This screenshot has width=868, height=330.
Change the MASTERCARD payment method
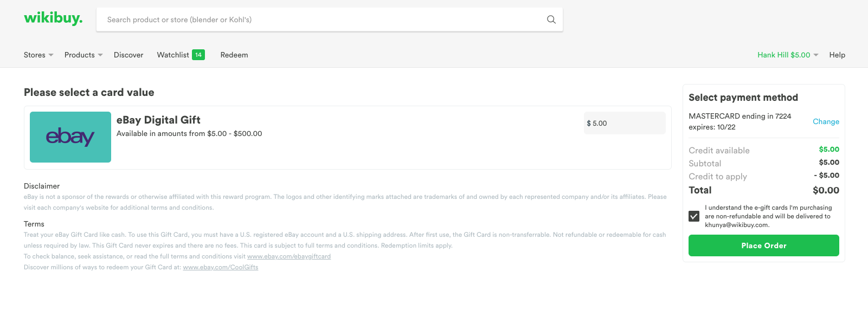click(x=826, y=121)
